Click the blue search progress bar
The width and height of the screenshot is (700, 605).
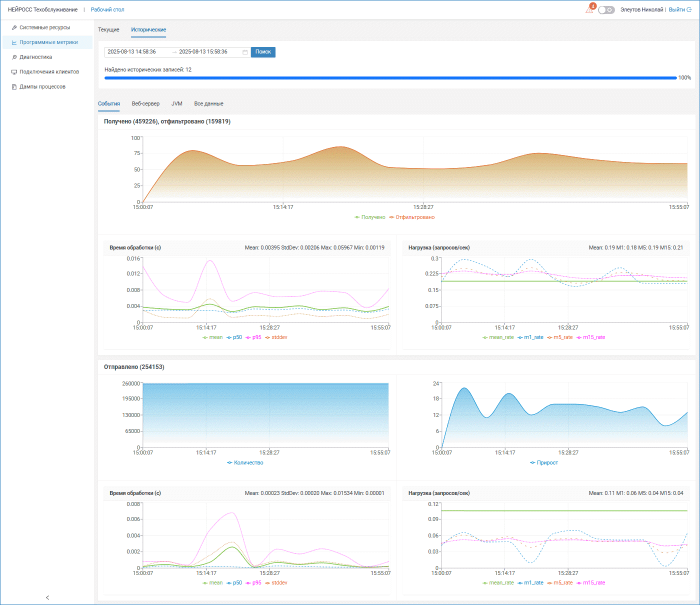click(390, 78)
